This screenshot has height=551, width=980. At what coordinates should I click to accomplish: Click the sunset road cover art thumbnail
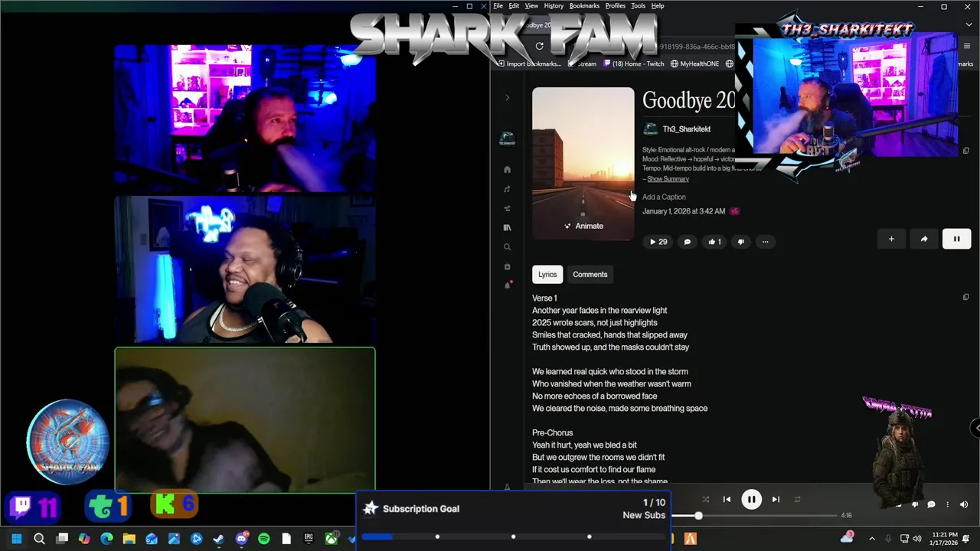click(x=583, y=164)
